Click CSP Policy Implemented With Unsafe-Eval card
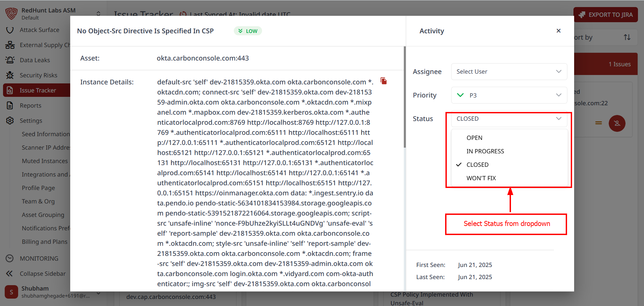 [432, 299]
